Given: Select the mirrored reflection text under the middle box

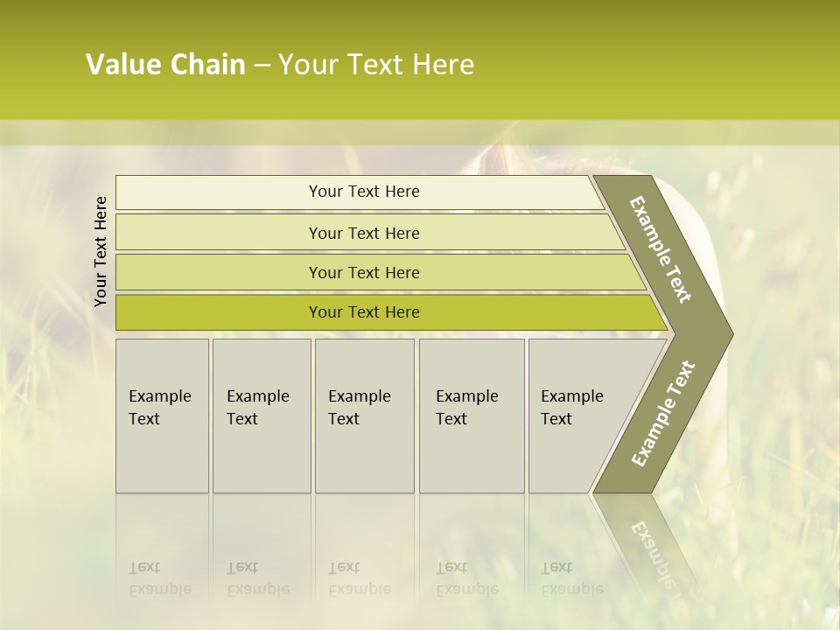Looking at the screenshot, I should (x=360, y=578).
